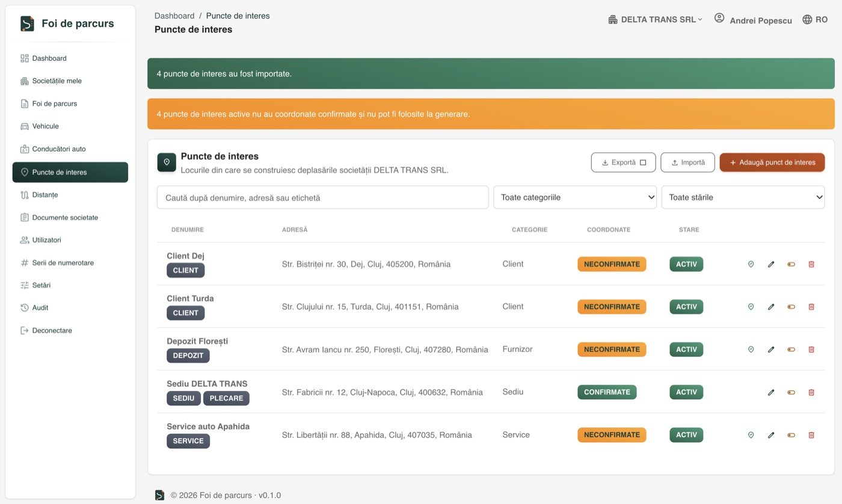The width and height of the screenshot is (842, 504).
Task: Toggle active state for Sediu DELTA TRANS
Action: [791, 392]
